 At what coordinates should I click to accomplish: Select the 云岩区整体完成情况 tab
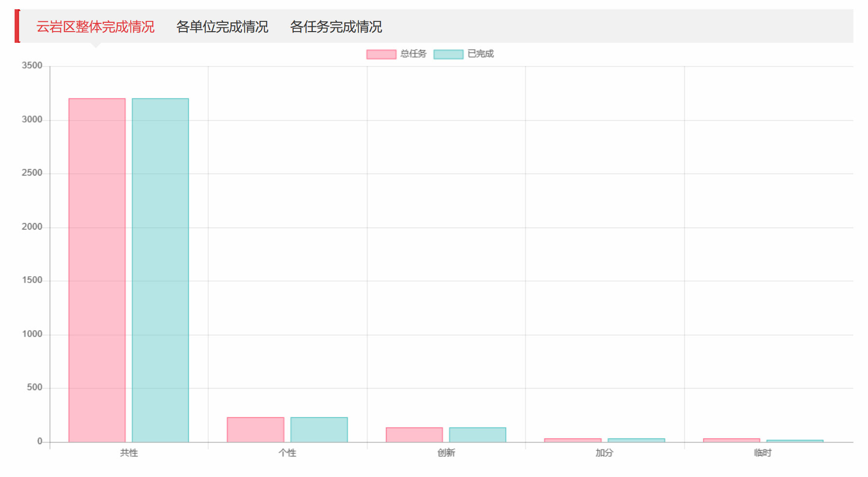(x=95, y=27)
